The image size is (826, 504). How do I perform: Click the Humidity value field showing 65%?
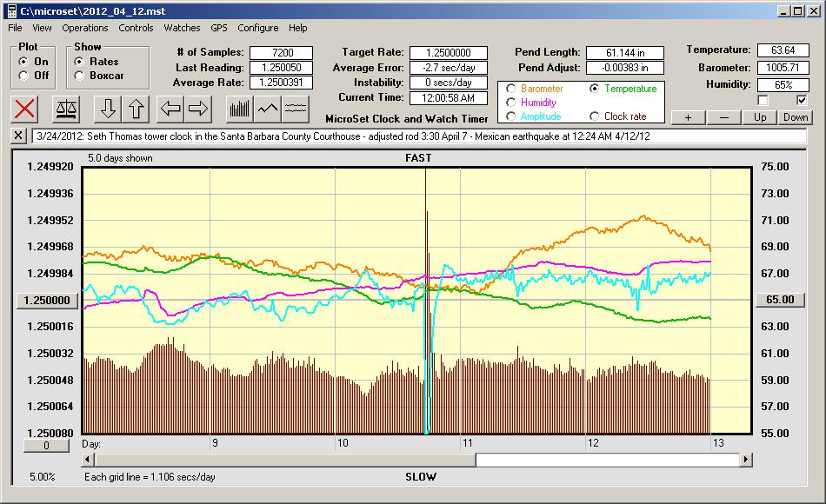[783, 85]
